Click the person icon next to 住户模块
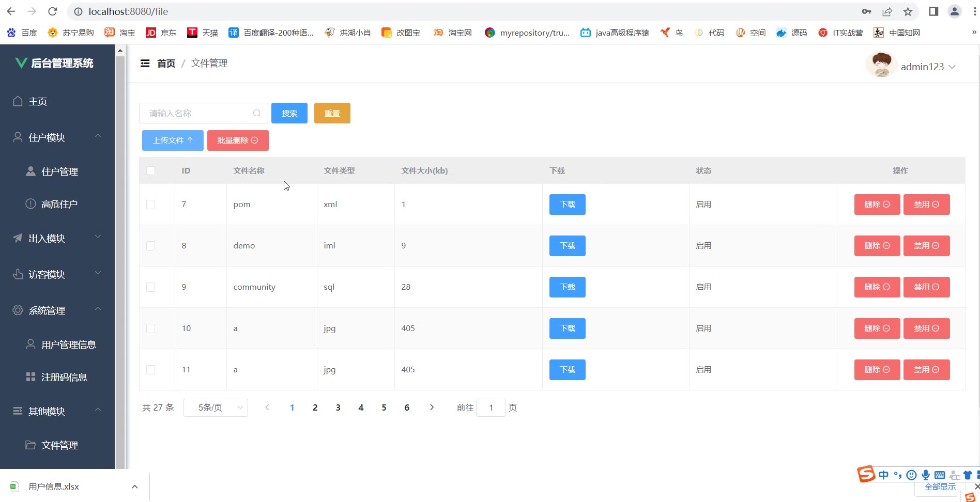Image resolution: width=980 pixels, height=502 pixels. click(x=18, y=137)
